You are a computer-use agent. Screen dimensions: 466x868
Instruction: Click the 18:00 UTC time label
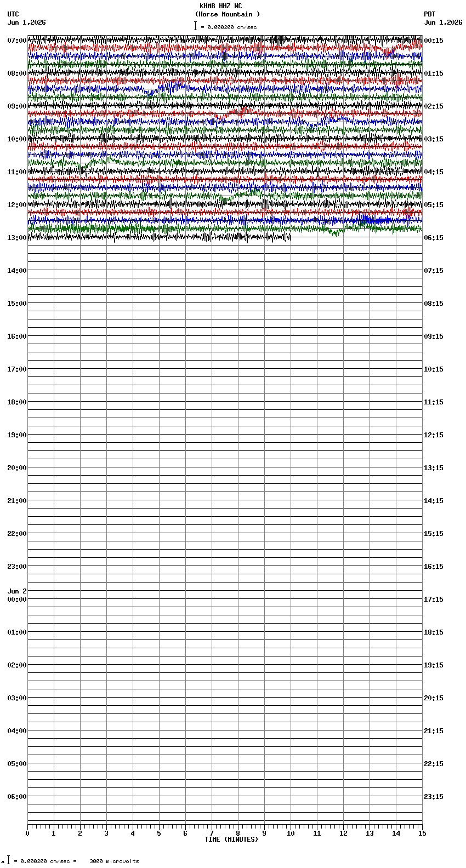pyautogui.click(x=17, y=402)
